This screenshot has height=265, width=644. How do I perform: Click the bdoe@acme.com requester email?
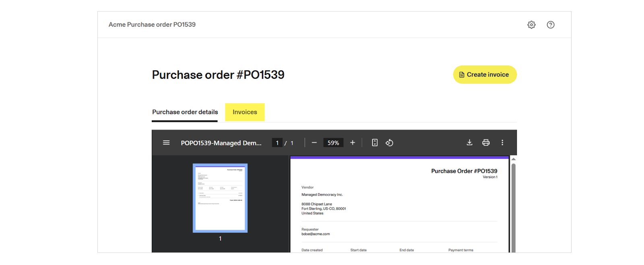pyautogui.click(x=316, y=234)
